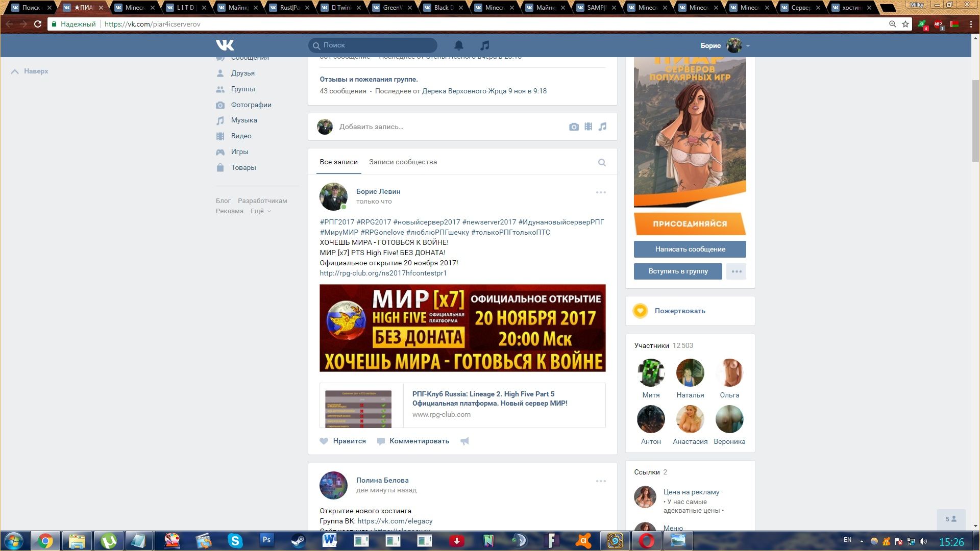Open the options menu on Boris Levin's post
980x551 pixels.
click(x=600, y=192)
